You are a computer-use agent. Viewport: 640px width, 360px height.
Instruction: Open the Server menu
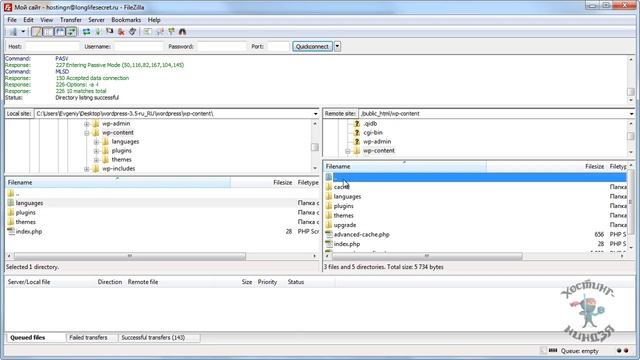coord(96,20)
